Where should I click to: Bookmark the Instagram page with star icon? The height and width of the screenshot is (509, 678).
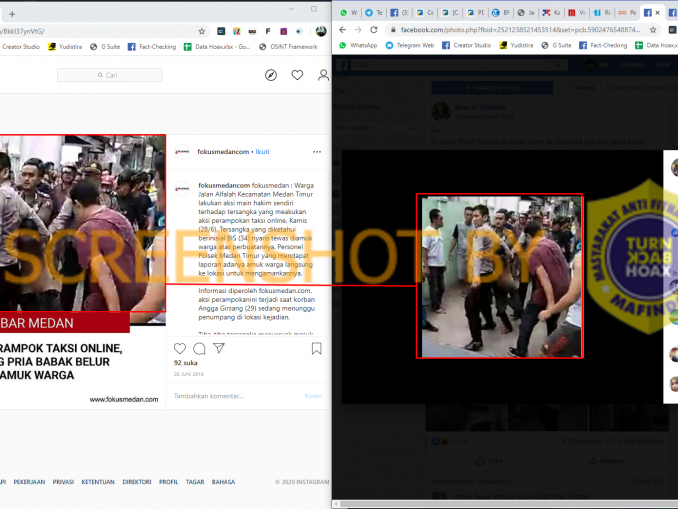point(201,31)
